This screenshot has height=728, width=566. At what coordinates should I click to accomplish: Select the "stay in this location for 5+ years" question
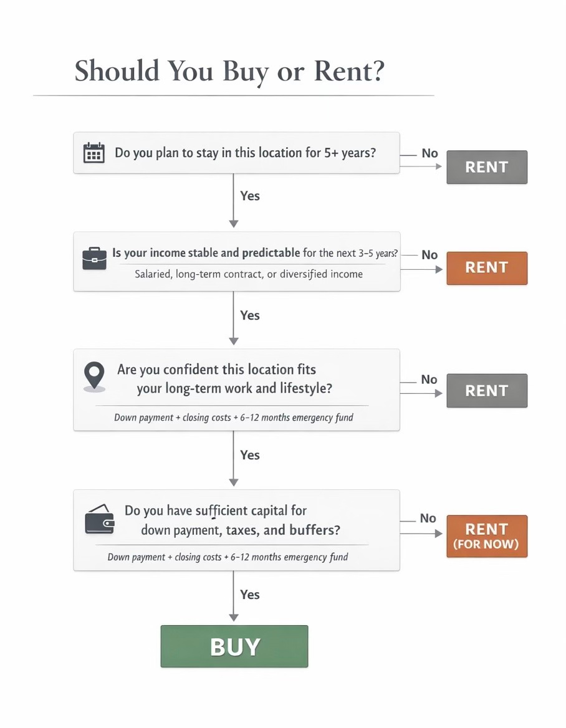[246, 153]
